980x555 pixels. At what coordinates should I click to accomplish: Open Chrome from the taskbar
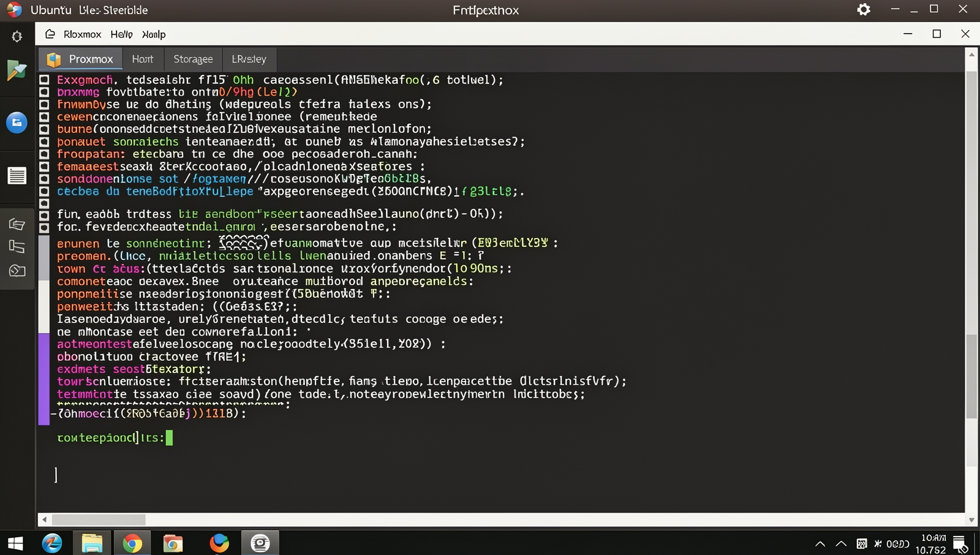pyautogui.click(x=132, y=543)
